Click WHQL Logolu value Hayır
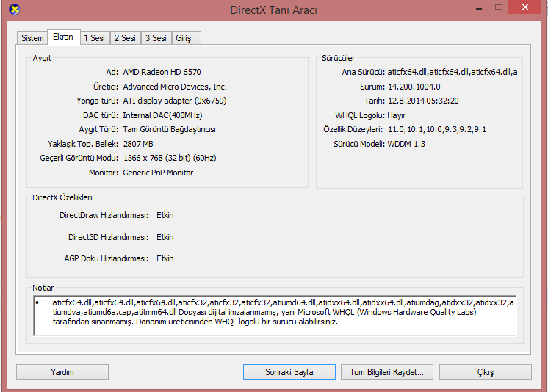 (397, 115)
